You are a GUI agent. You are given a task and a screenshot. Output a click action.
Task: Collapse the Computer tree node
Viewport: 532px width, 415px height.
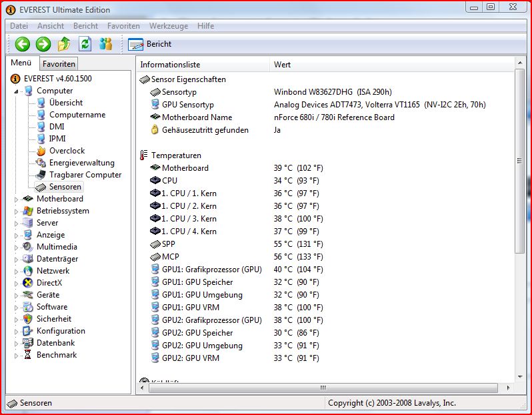[17, 91]
